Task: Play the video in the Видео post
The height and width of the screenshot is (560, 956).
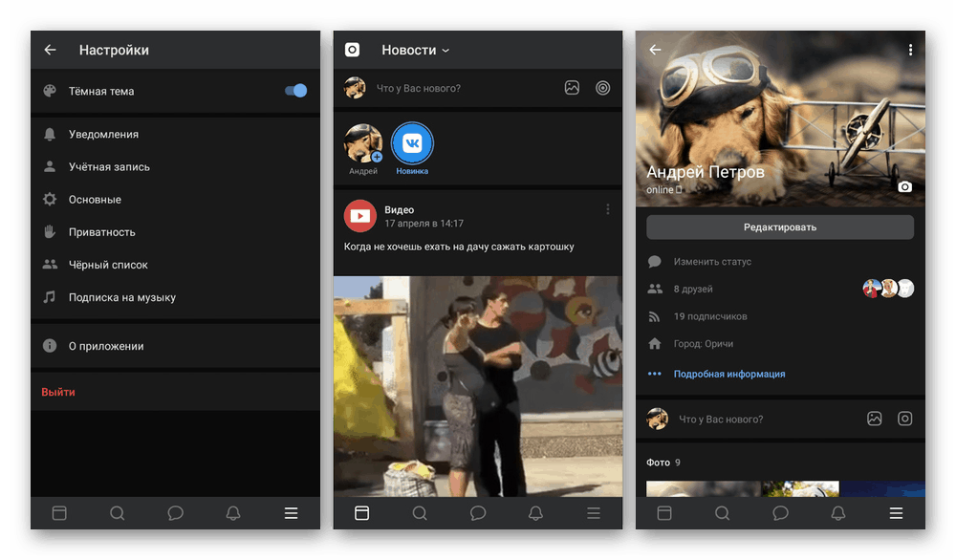Action: (478, 386)
